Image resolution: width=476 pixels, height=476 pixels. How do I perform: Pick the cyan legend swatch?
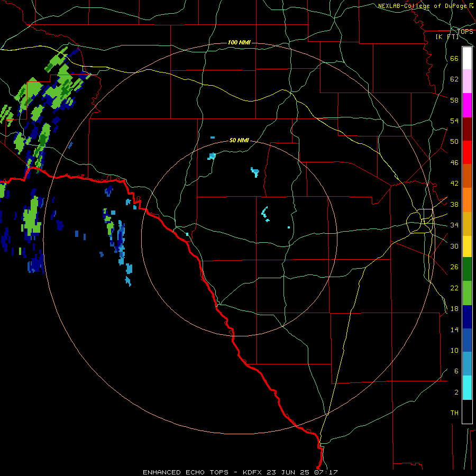467,388
